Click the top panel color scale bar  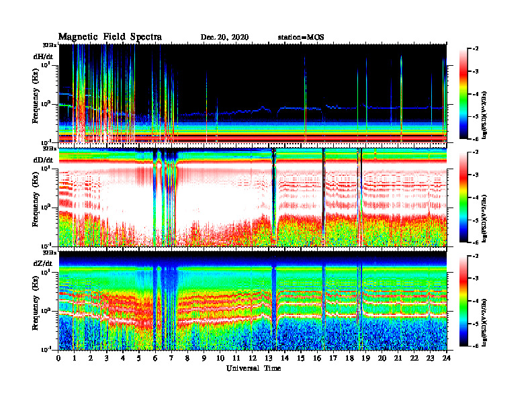point(463,93)
